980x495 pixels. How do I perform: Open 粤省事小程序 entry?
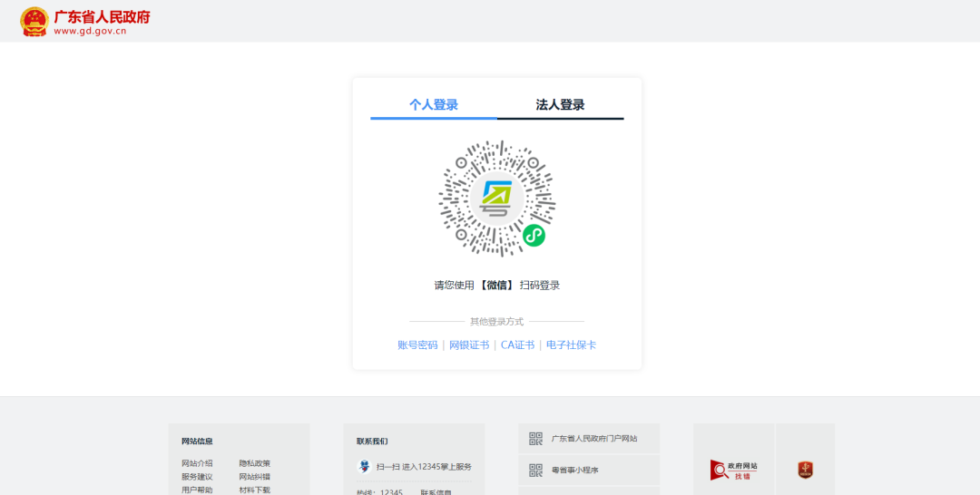575,470
